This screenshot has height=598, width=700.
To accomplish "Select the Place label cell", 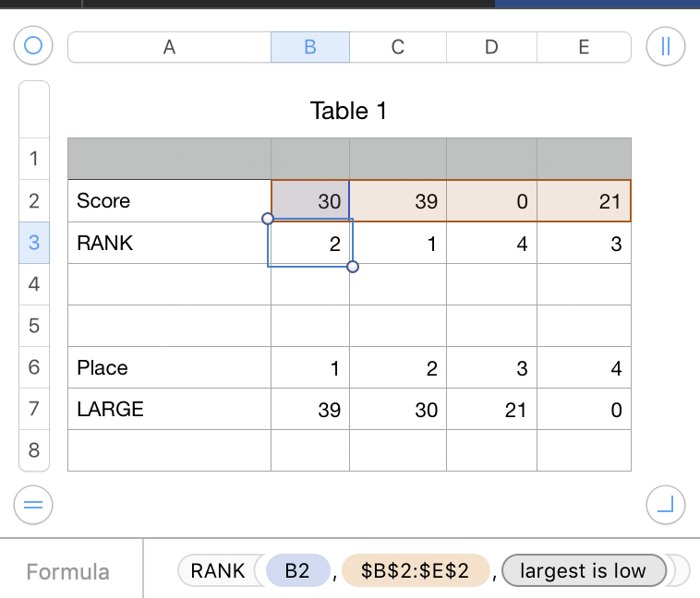I will tap(169, 367).
